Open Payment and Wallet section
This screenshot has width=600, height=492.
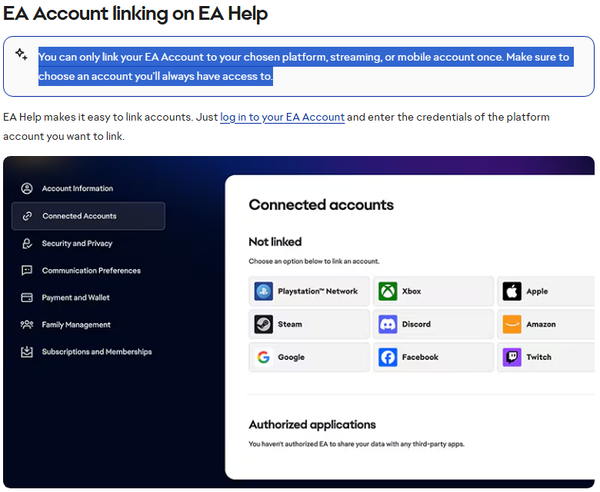77,297
